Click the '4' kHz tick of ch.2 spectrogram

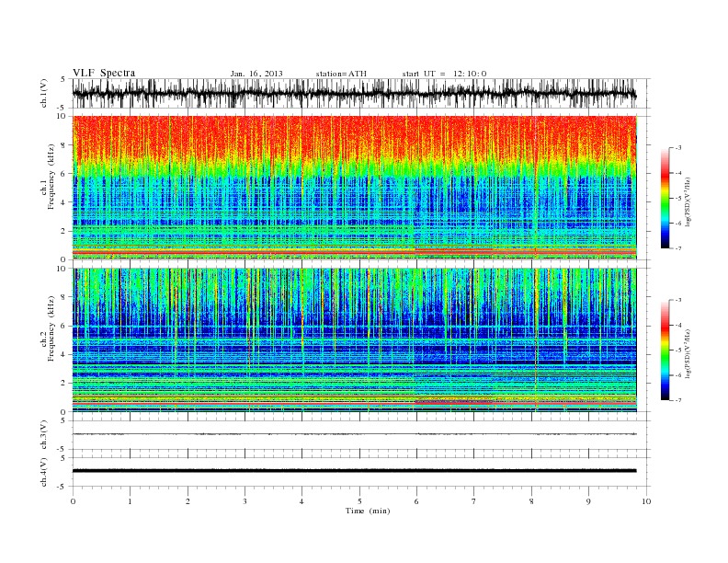(64, 354)
